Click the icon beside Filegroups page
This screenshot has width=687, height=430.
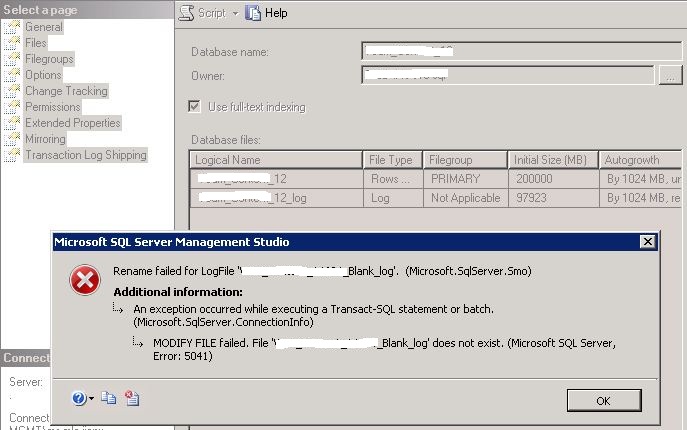coord(12,59)
